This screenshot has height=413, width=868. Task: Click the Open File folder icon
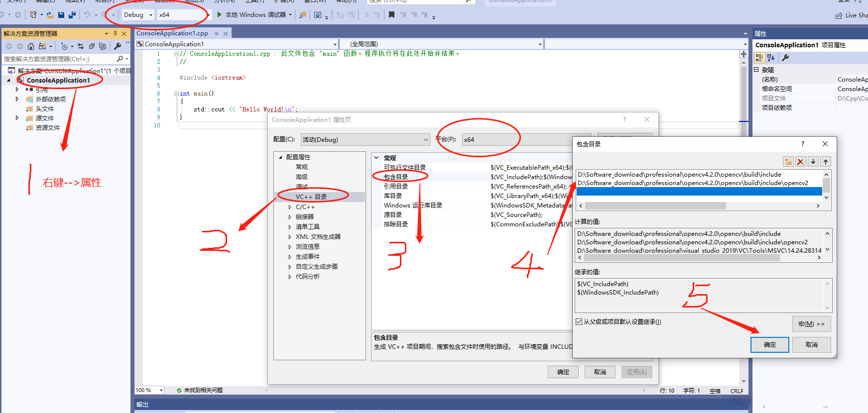pyautogui.click(x=50, y=15)
